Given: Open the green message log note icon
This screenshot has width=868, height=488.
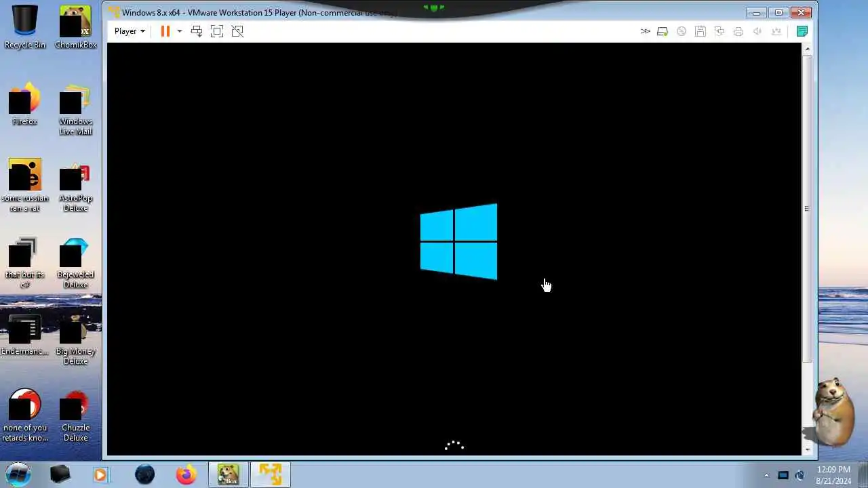Looking at the screenshot, I should coord(802,31).
